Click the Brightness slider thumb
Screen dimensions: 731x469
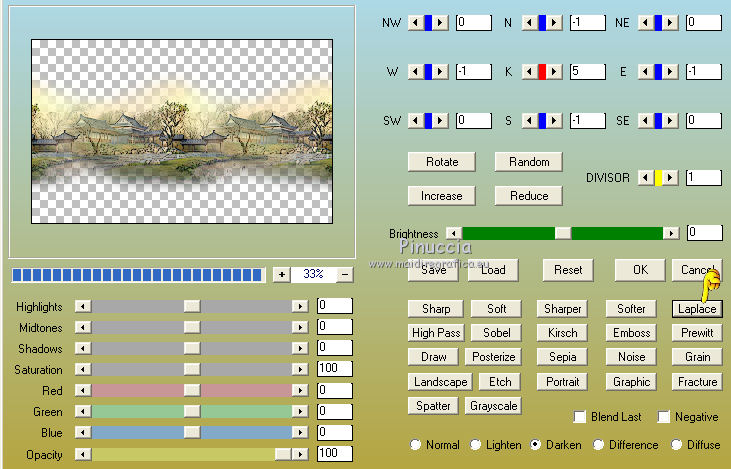coord(563,233)
